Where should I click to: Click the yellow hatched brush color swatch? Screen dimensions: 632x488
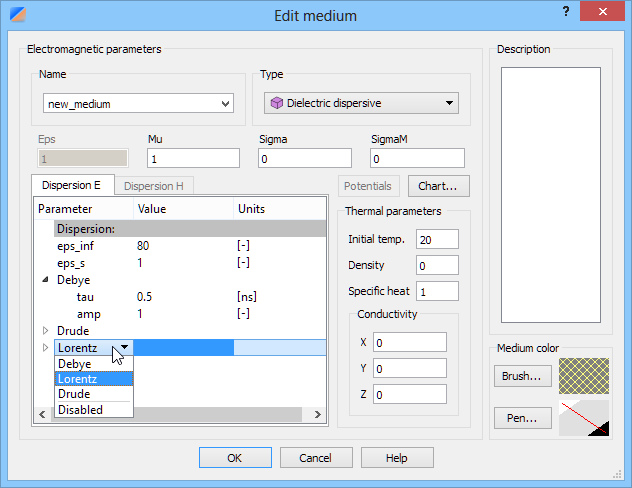[584, 376]
